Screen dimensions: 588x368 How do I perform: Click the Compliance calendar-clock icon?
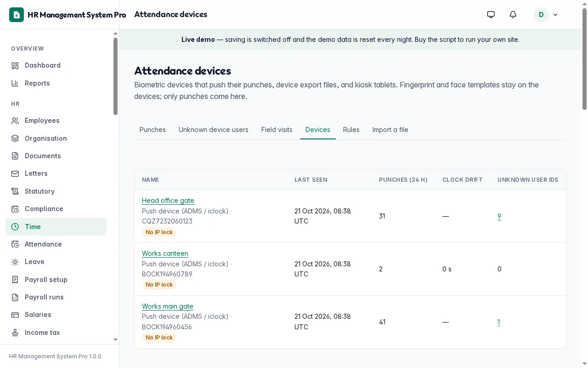(x=15, y=209)
